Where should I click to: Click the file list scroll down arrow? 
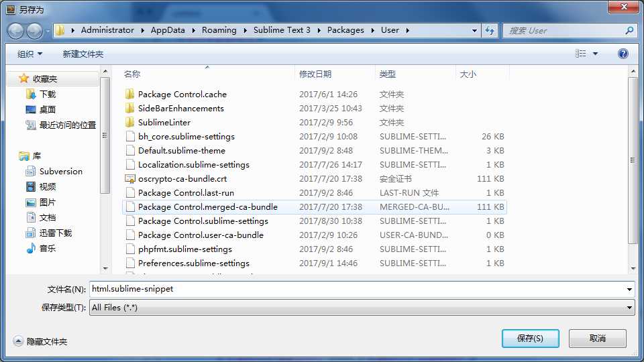click(633, 268)
